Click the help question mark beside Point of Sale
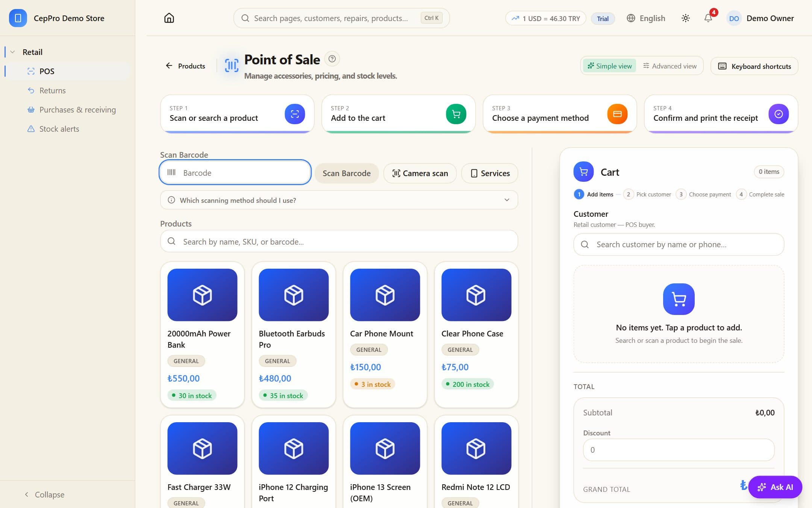Viewport: 812px width, 508px height. [x=332, y=59]
